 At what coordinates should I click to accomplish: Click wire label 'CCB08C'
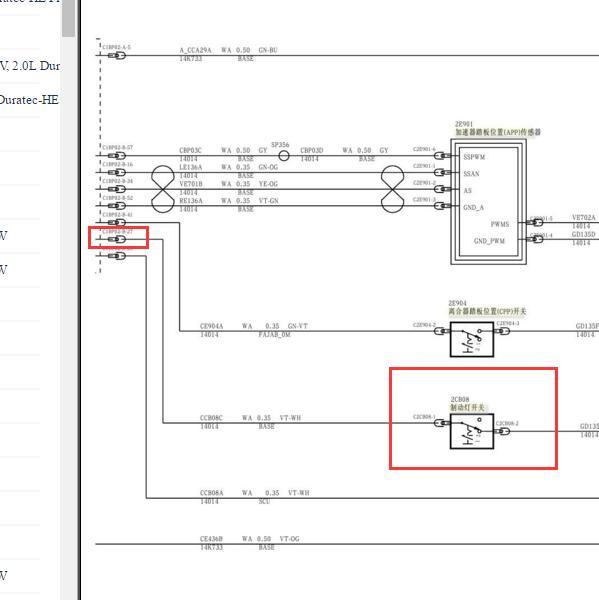(211, 418)
